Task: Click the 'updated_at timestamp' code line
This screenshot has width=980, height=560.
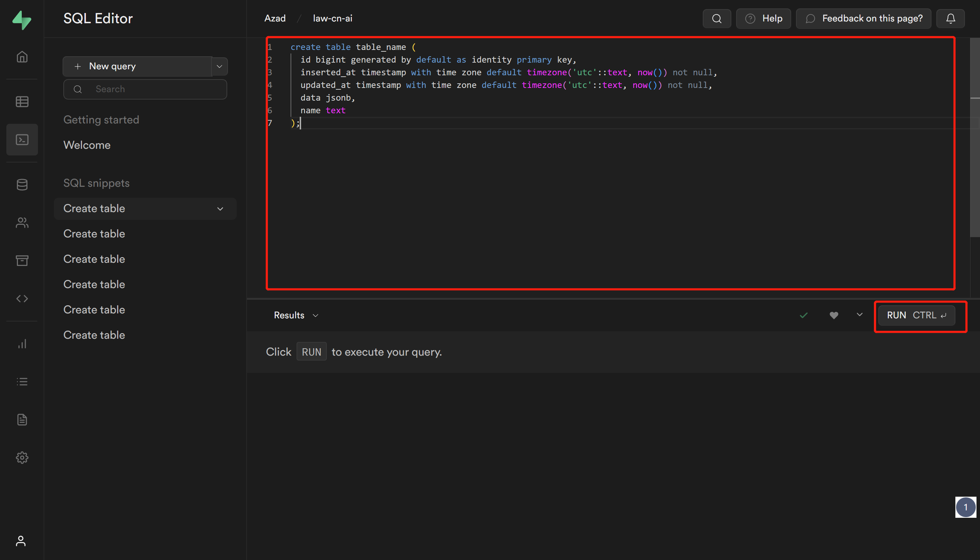Action: pos(506,85)
